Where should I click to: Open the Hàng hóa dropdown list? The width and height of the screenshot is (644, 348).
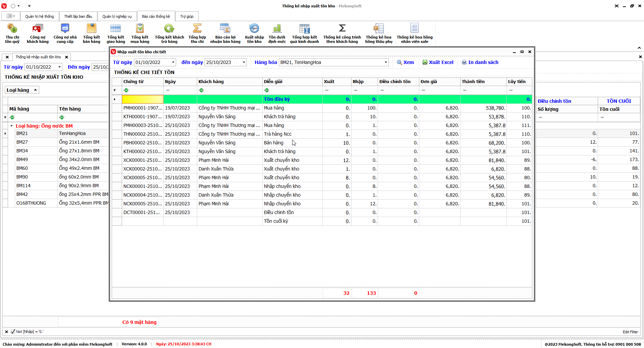tap(385, 62)
